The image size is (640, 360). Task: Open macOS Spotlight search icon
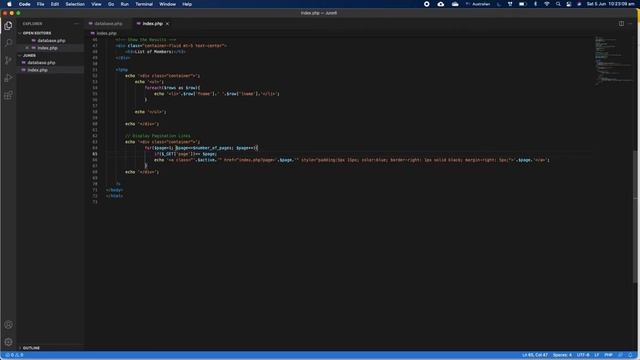pyautogui.click(x=558, y=4)
